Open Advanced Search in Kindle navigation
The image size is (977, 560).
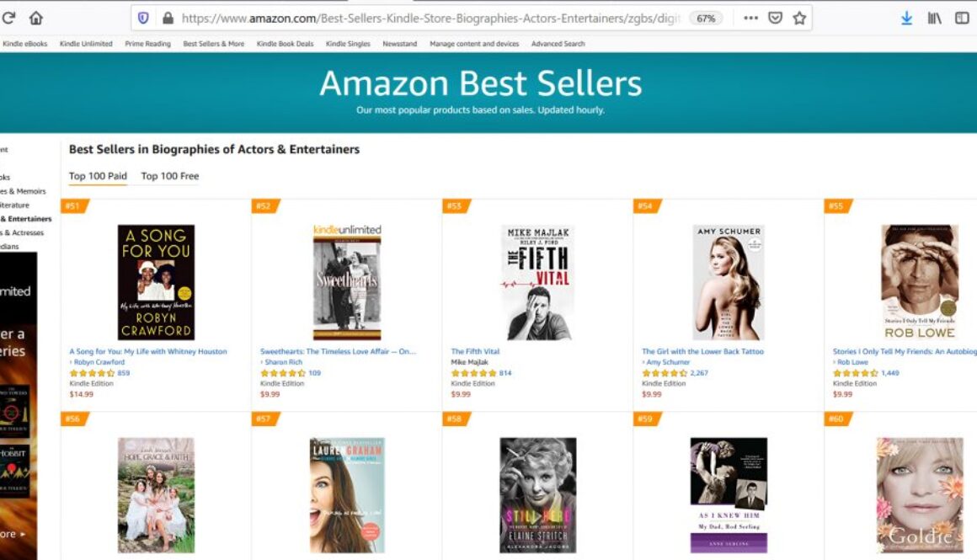click(x=558, y=44)
